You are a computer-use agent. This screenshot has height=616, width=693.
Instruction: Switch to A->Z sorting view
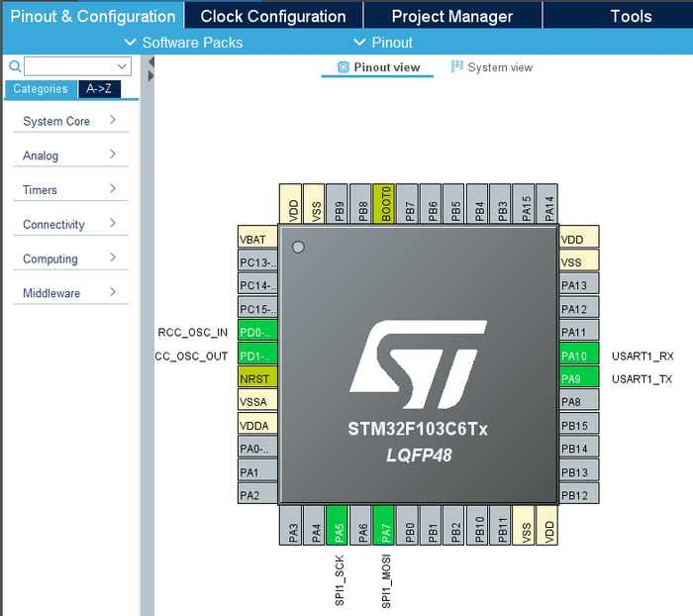point(99,89)
